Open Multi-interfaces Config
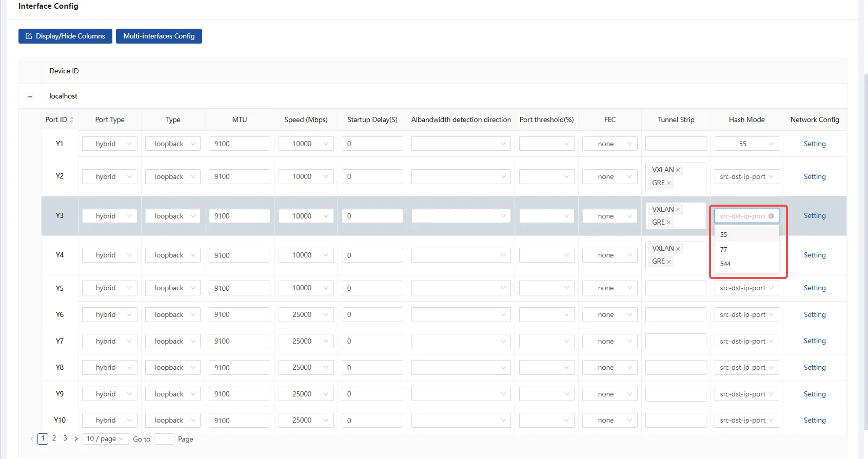 tap(159, 36)
